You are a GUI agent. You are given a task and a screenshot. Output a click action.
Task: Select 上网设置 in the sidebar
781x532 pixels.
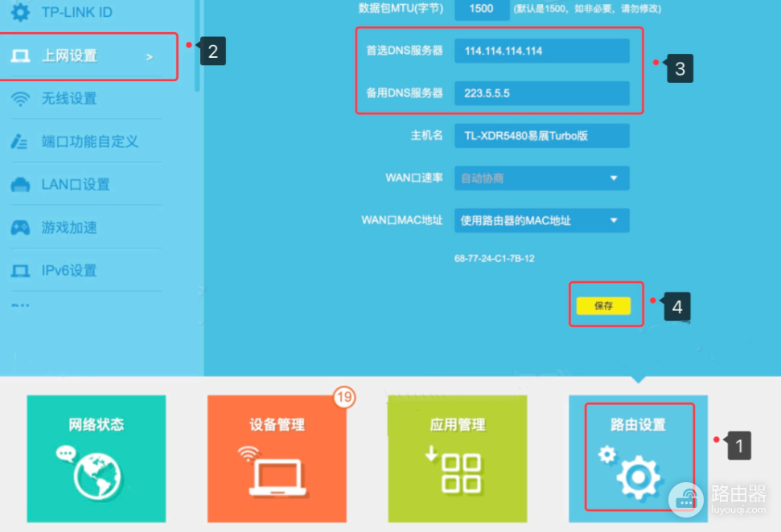[88, 56]
